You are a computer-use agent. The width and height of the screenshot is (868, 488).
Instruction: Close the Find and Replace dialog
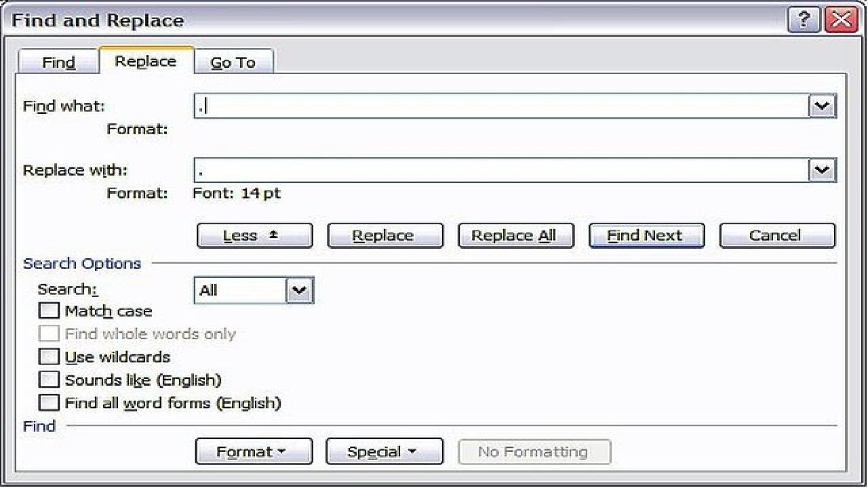tap(842, 20)
